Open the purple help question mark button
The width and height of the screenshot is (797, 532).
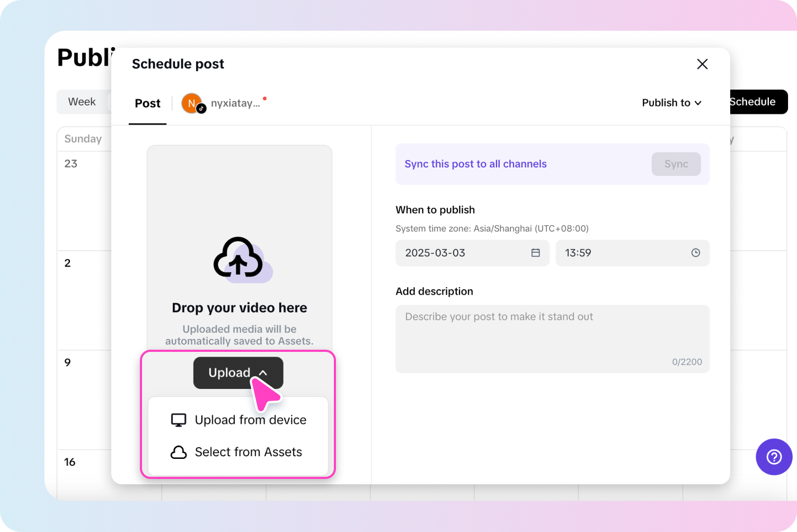[x=774, y=457]
